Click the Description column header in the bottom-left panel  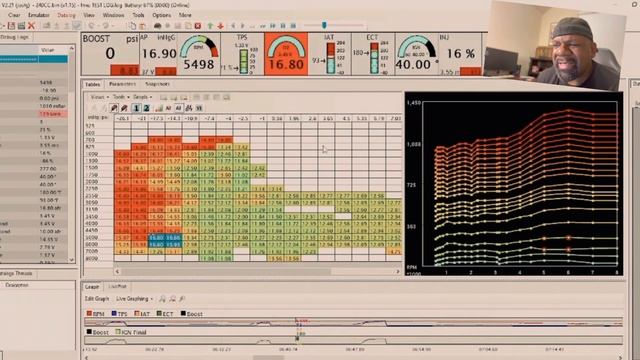[x=17, y=285]
